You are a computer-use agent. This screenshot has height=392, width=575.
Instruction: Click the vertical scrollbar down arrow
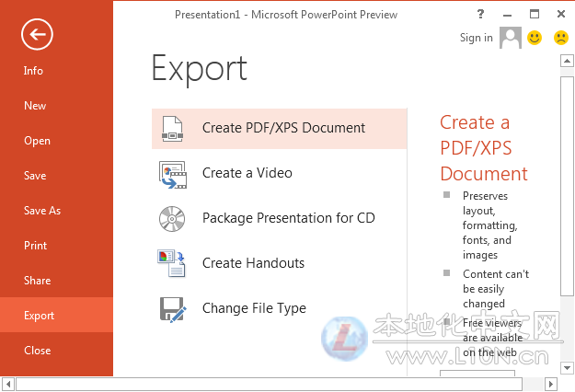tap(568, 367)
